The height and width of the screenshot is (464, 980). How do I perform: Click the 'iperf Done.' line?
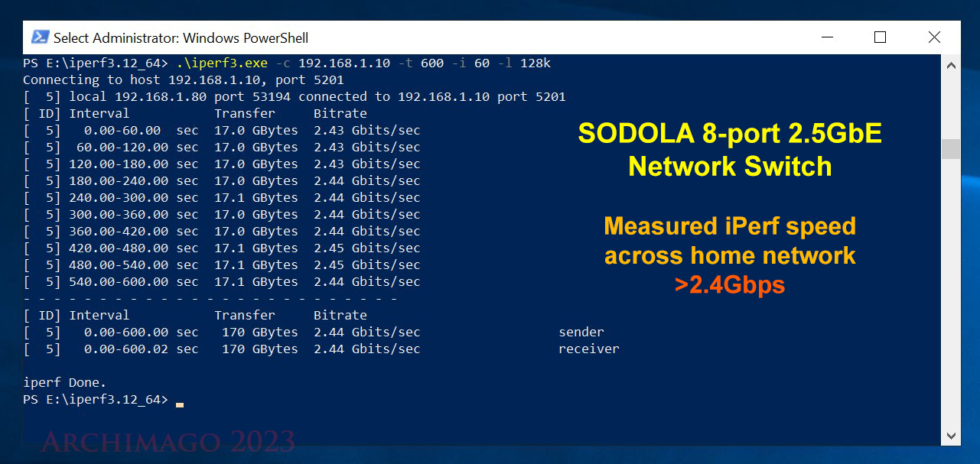65,382
